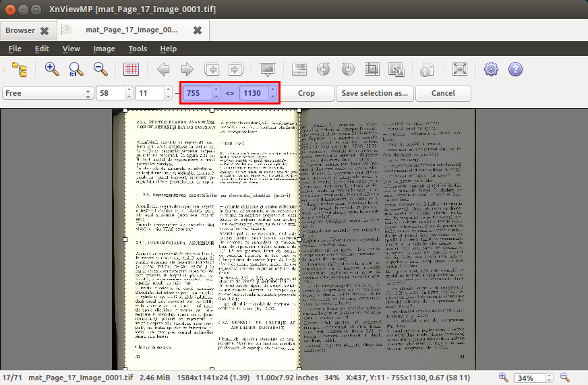Click the Y position stepper showing 11
588x385 pixels.
point(168,93)
